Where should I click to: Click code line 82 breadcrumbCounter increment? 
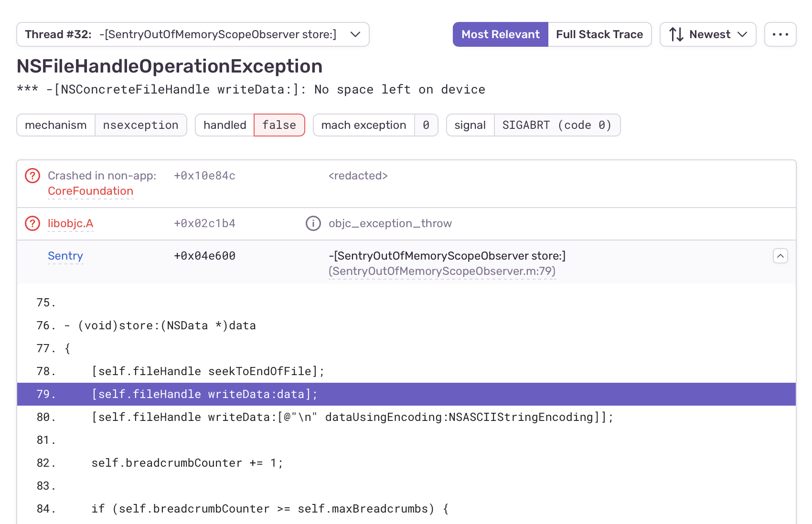point(406,463)
